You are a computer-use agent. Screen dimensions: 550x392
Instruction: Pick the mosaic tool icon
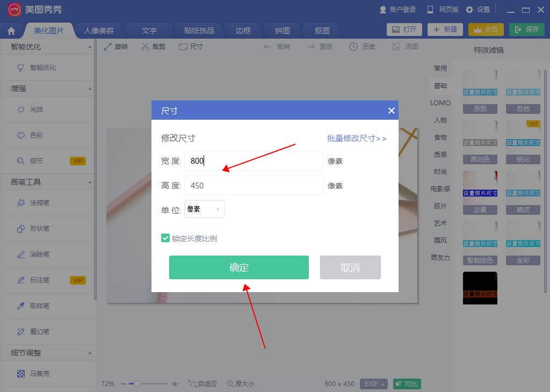[21, 373]
